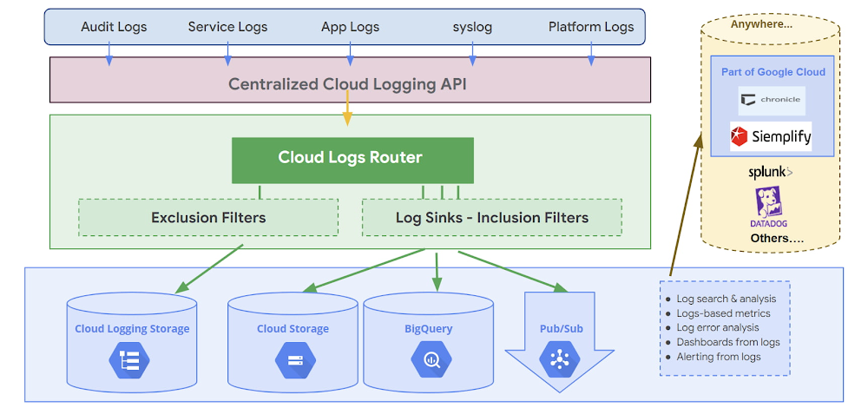Pick the Platform Logs label
Viewport: 868px width, 408px height.
click(591, 27)
